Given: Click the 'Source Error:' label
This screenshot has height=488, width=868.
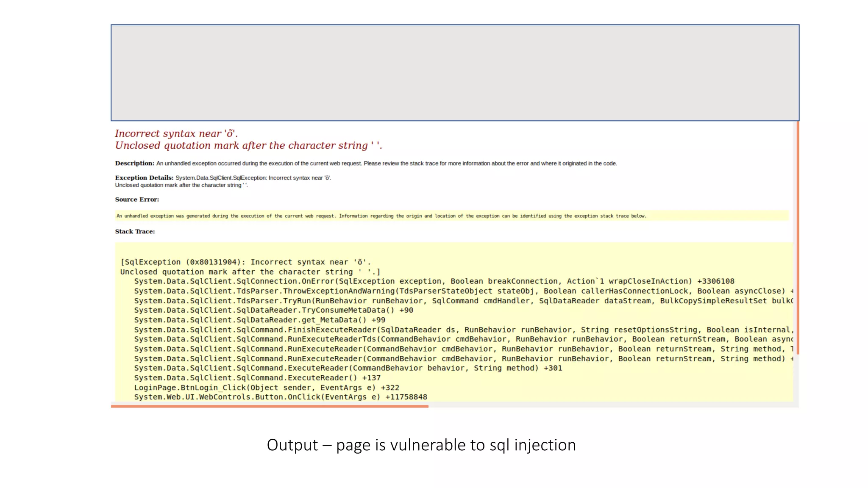Looking at the screenshot, I should point(137,199).
